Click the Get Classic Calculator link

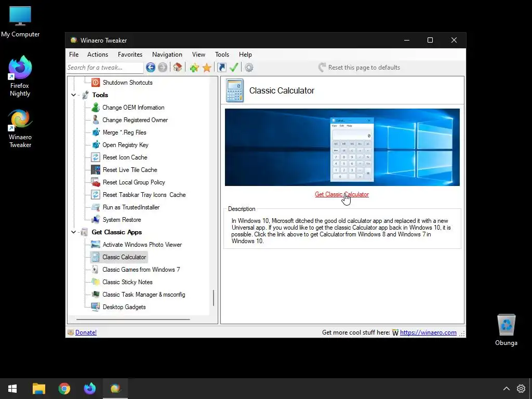pos(342,194)
